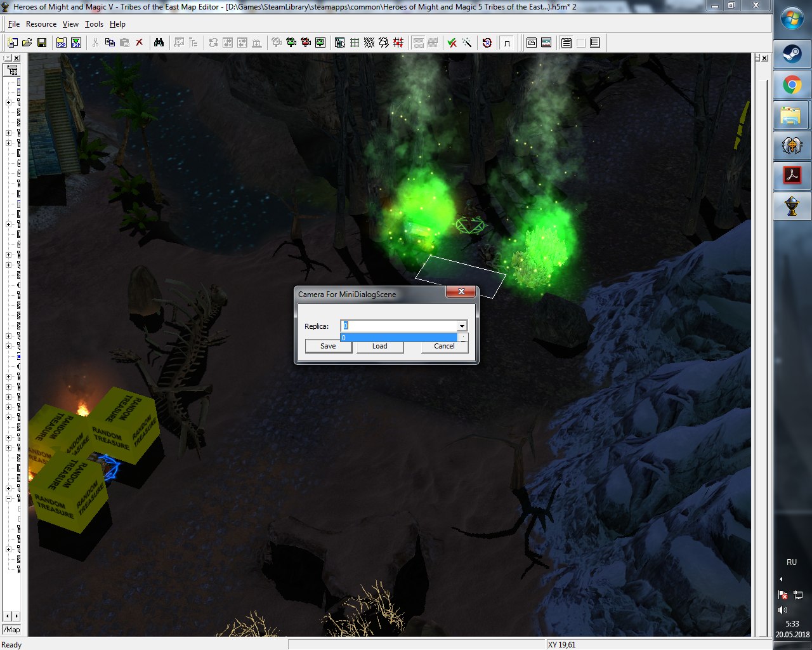Open the Resource menu
812x650 pixels.
click(x=41, y=24)
